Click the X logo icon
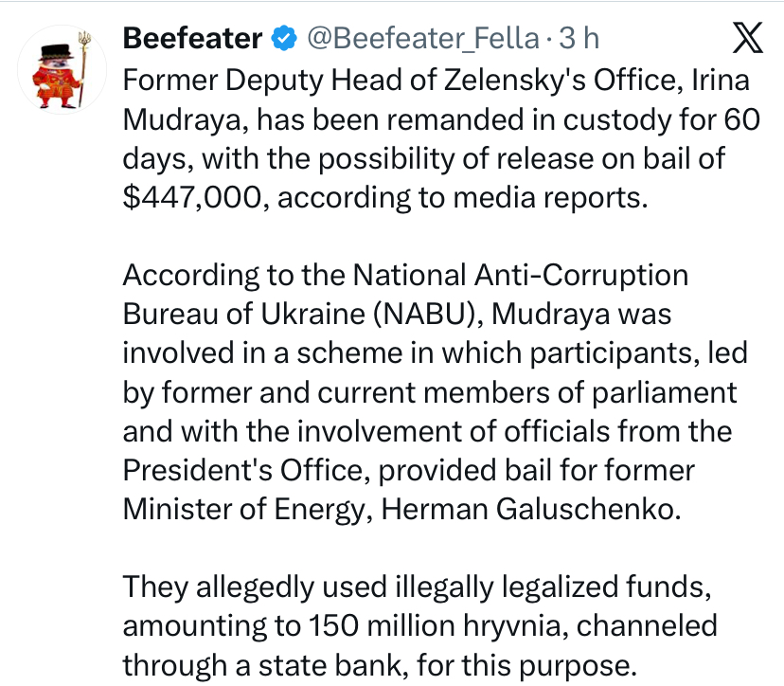The width and height of the screenshot is (784, 686). pos(748,38)
